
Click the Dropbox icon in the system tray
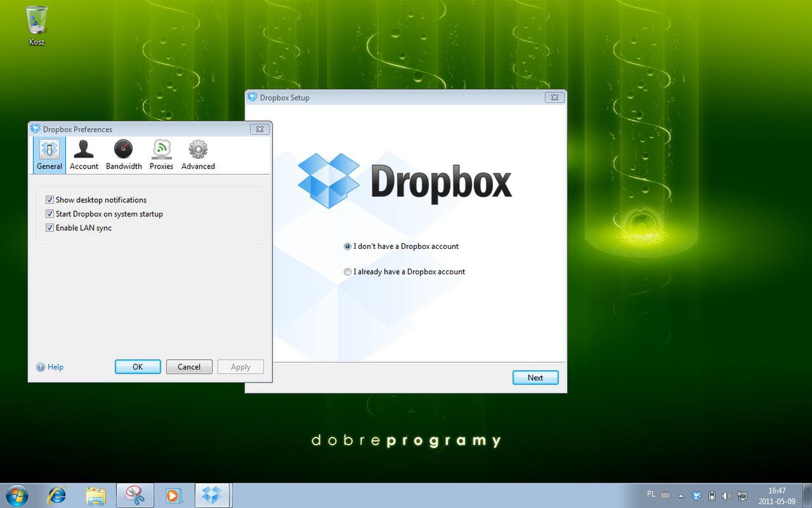(696, 495)
